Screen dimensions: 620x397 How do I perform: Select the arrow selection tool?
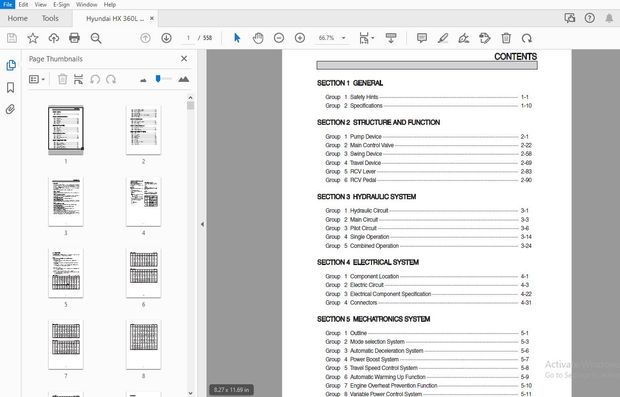tap(237, 38)
